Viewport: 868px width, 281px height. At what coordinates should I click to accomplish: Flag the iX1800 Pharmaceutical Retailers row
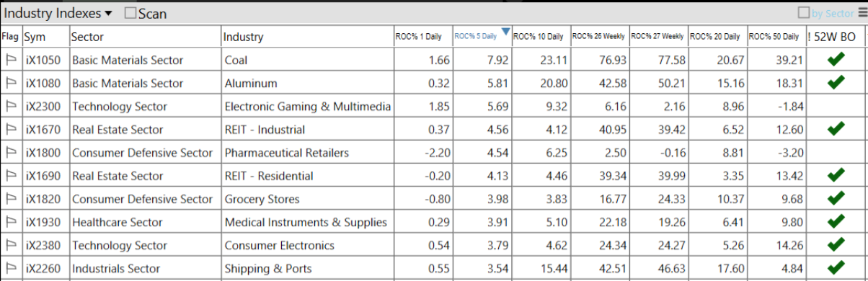pos(11,153)
